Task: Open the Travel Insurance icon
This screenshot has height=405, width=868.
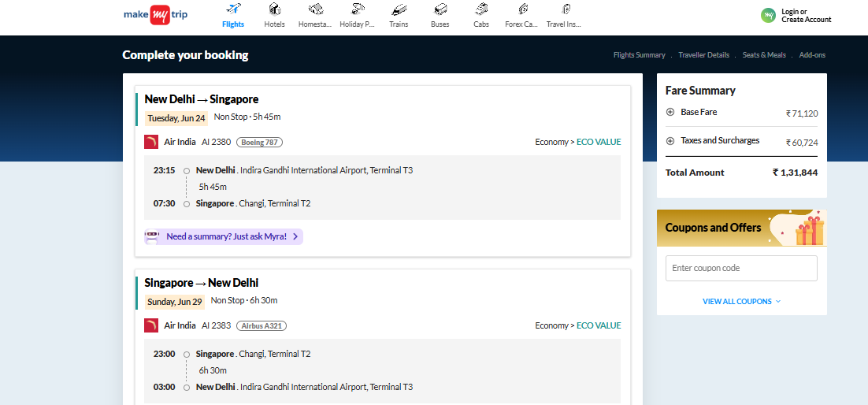Action: click(565, 9)
